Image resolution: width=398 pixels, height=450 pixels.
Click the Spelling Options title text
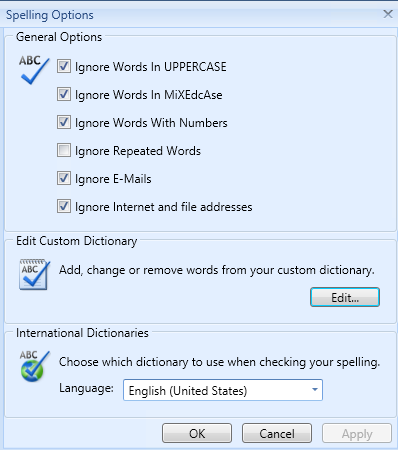(x=50, y=15)
